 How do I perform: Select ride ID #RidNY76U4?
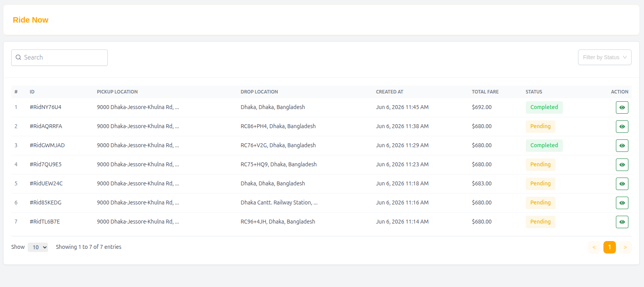[46, 107]
